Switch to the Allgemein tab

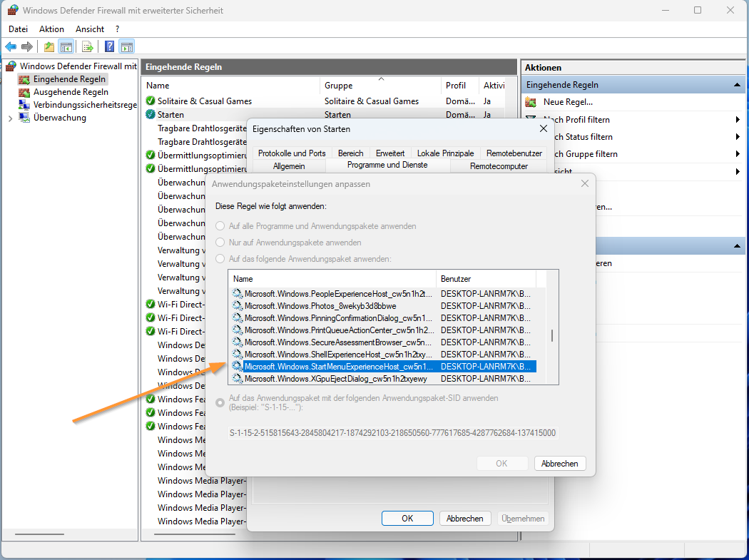point(289,166)
